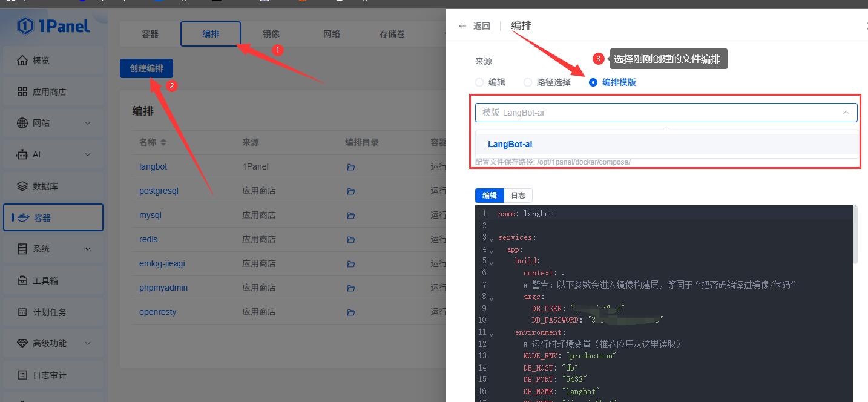This screenshot has width=868, height=402.
Task: Select the 编辑 source radio button
Action: click(479, 82)
